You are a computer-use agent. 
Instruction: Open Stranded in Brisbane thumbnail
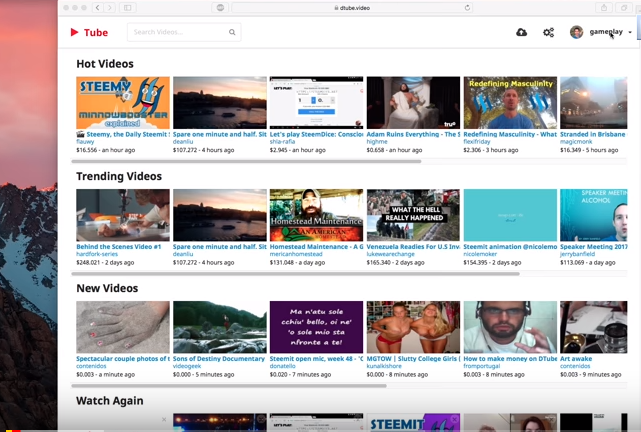(x=594, y=103)
